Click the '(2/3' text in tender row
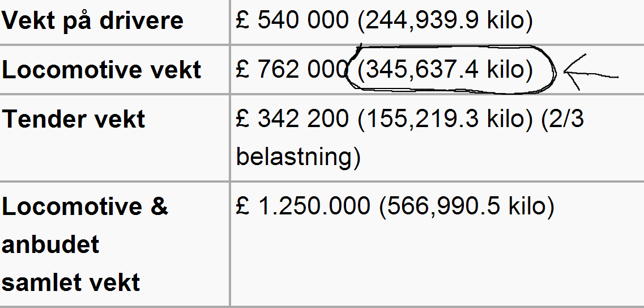 click(562, 119)
